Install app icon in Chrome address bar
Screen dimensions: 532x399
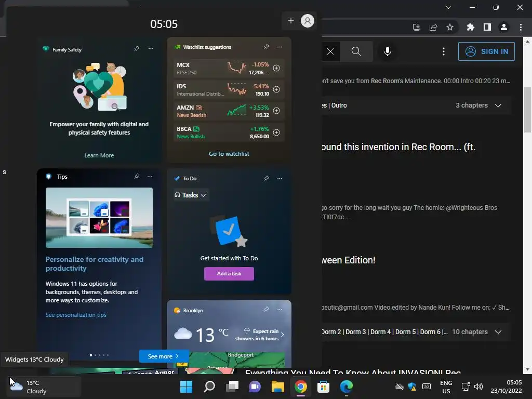click(416, 27)
